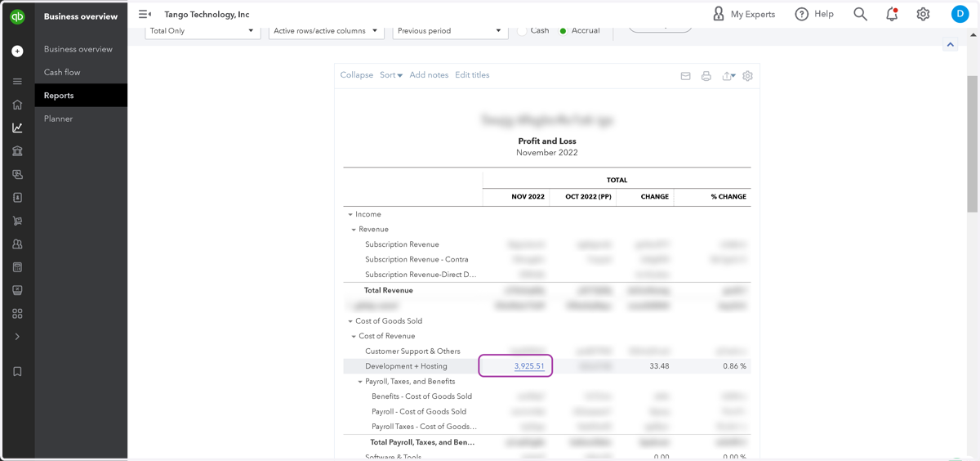The height and width of the screenshot is (461, 980).
Task: Click the OCT 2022 (PP) column header
Action: [x=588, y=197]
